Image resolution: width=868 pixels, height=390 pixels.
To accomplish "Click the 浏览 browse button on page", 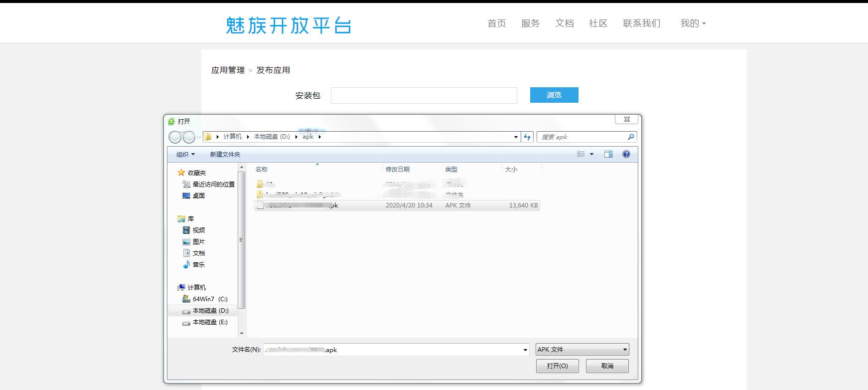I will point(554,95).
